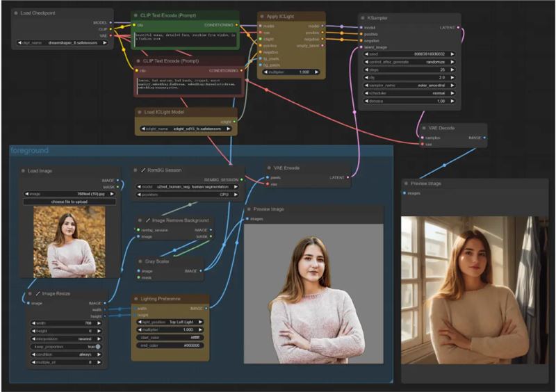Increase the denoise value with right arrow
Image resolution: width=556 pixels, height=392 pixels.
point(452,101)
